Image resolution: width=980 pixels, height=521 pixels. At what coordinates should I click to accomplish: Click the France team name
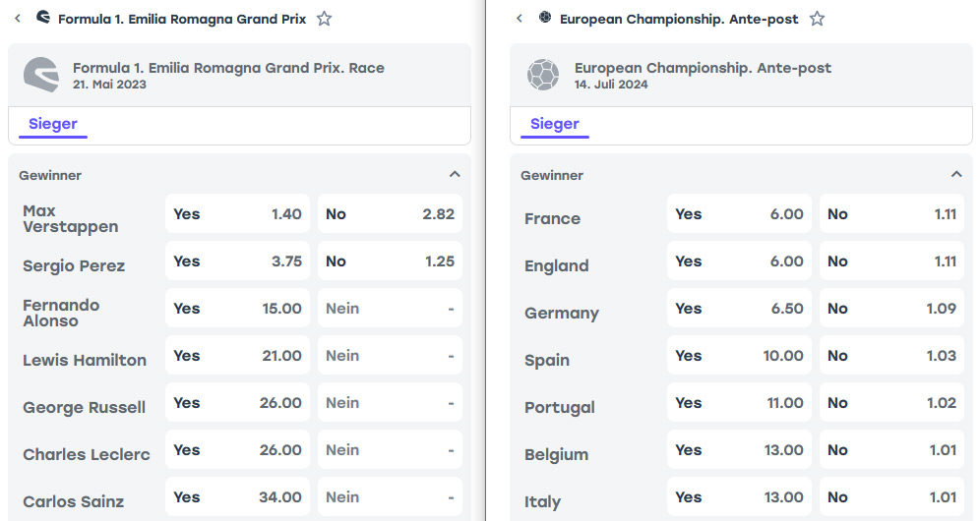click(553, 218)
